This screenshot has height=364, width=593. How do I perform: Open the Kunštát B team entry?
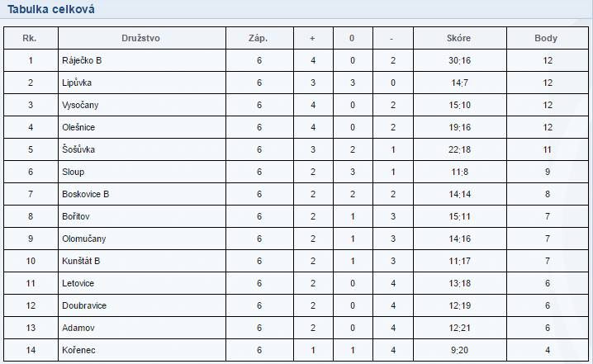[81, 261]
